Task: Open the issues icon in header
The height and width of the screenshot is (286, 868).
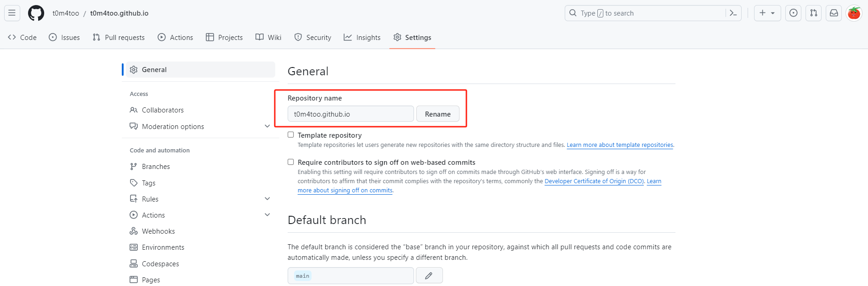Action: (793, 13)
